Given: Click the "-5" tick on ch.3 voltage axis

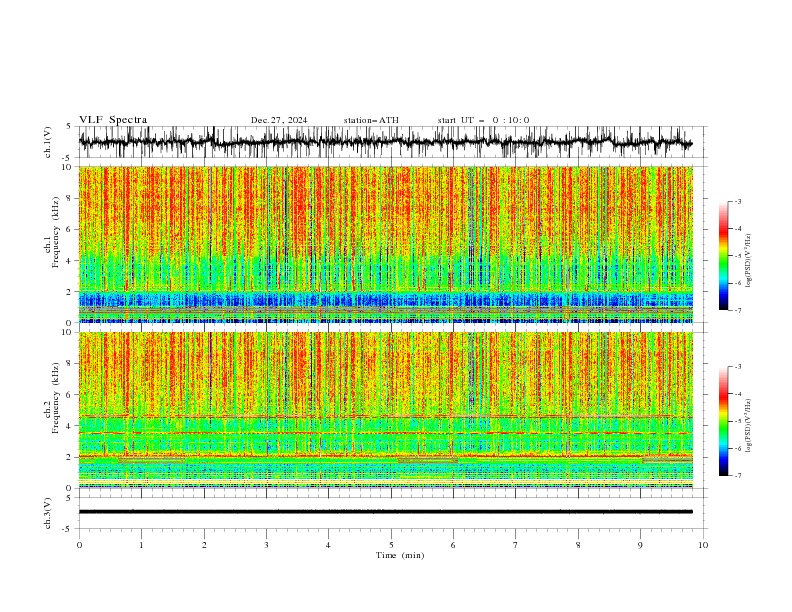Looking at the screenshot, I should click(68, 529).
